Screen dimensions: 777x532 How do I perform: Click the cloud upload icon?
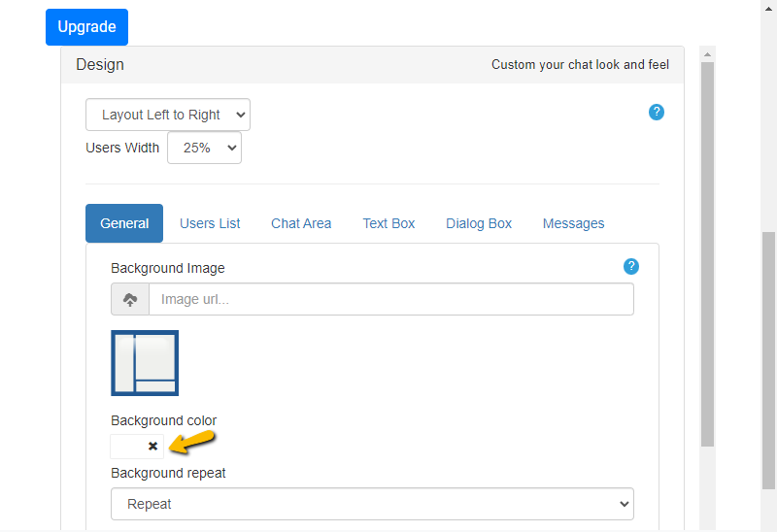coord(130,300)
